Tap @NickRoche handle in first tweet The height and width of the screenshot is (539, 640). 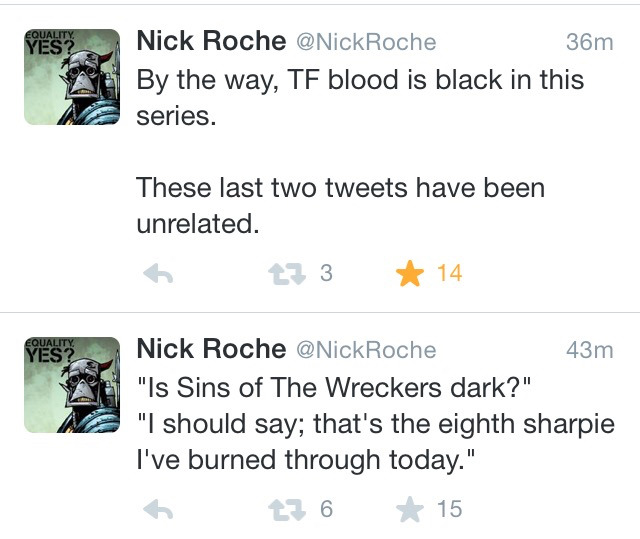tap(366, 42)
